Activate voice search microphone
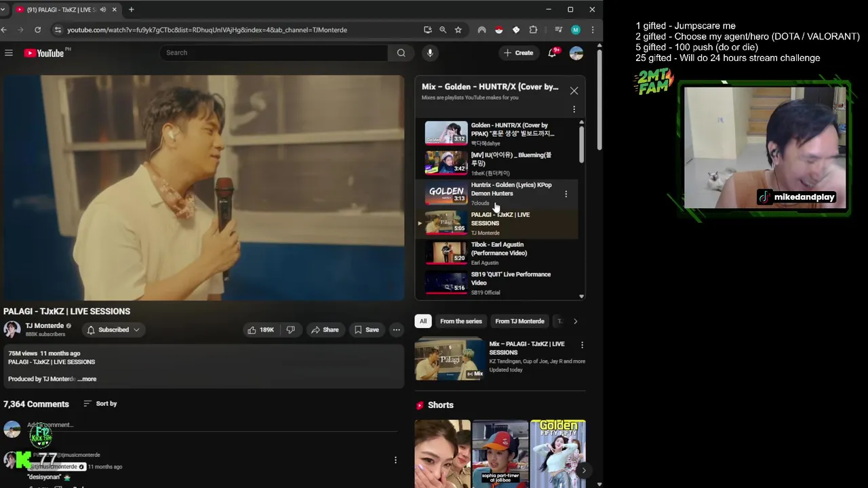868x488 pixels. 429,53
